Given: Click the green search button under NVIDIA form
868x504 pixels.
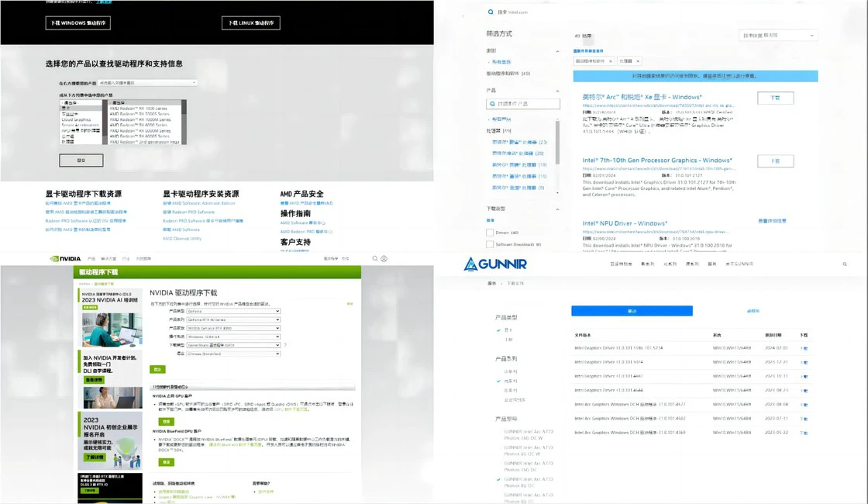Looking at the screenshot, I should [157, 369].
